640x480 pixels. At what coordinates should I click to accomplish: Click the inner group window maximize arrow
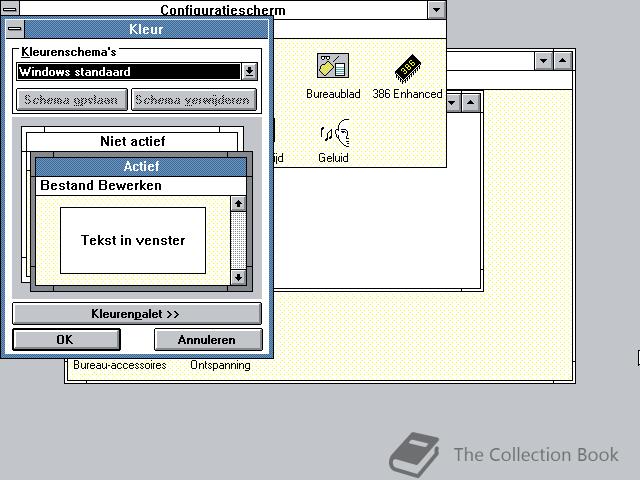tap(471, 102)
